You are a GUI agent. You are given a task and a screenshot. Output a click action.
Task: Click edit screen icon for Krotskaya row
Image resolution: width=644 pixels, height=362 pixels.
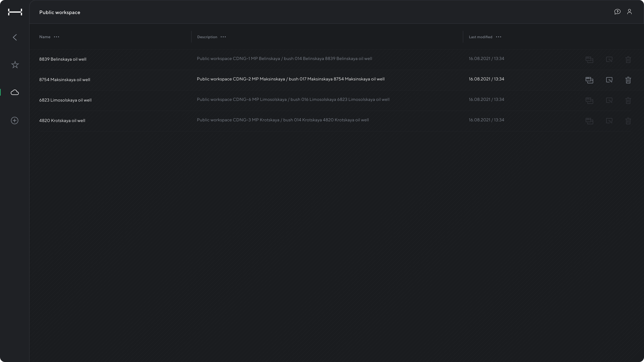(x=609, y=121)
